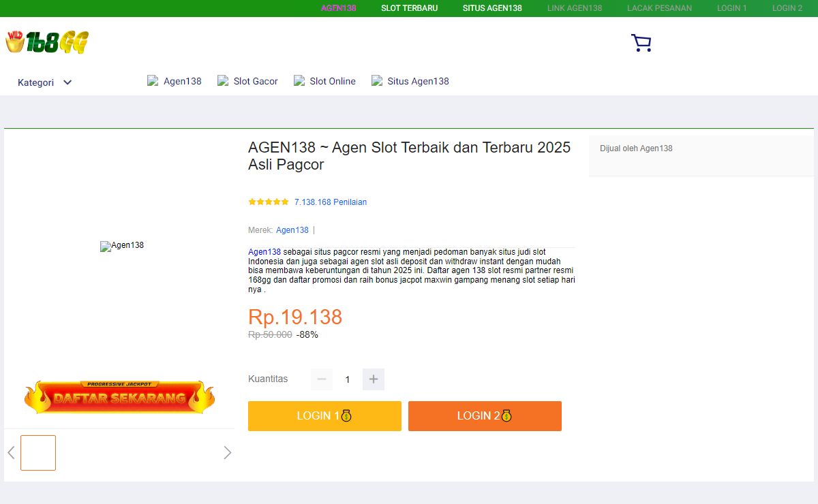Click LOGIN 1 in the top bar
818x504 pixels.
pos(732,8)
